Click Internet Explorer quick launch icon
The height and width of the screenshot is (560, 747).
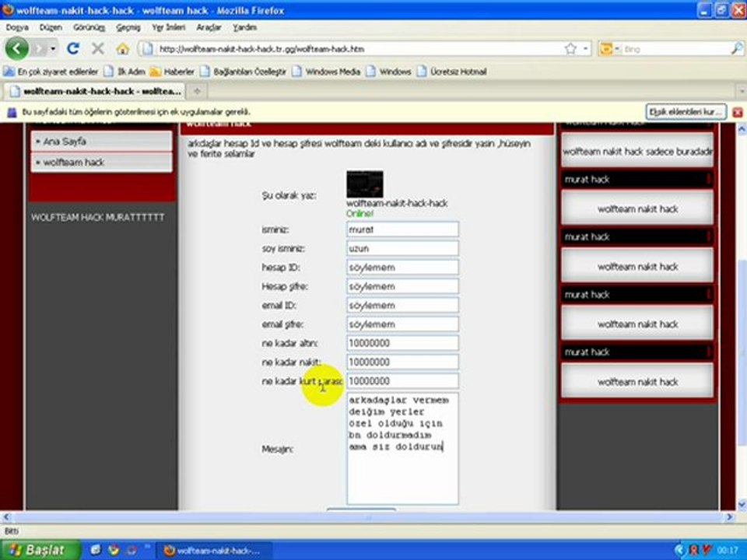(x=95, y=551)
